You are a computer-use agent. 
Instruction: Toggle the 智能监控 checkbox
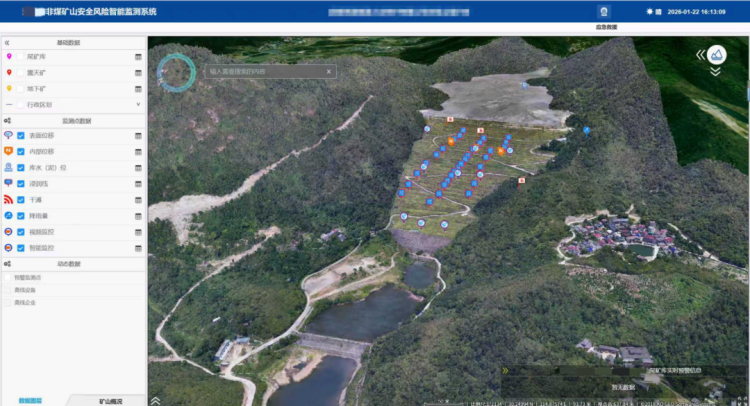point(21,248)
